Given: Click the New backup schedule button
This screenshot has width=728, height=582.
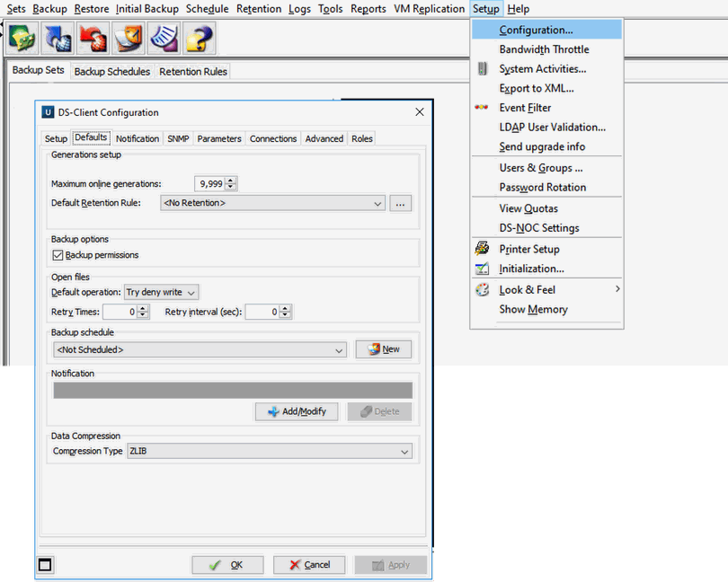Looking at the screenshot, I should [x=384, y=349].
